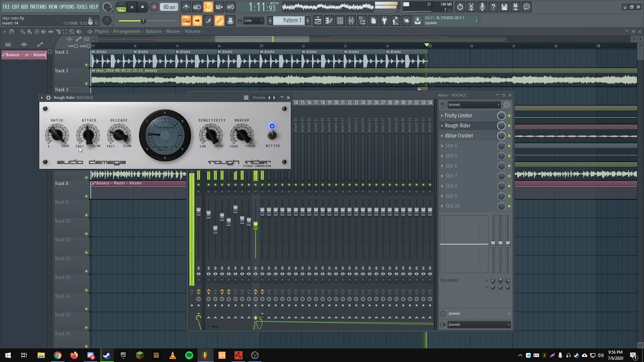The width and height of the screenshot is (644, 362).
Task: Click the playlist position marker at bar 25
Action: pos(427,46)
